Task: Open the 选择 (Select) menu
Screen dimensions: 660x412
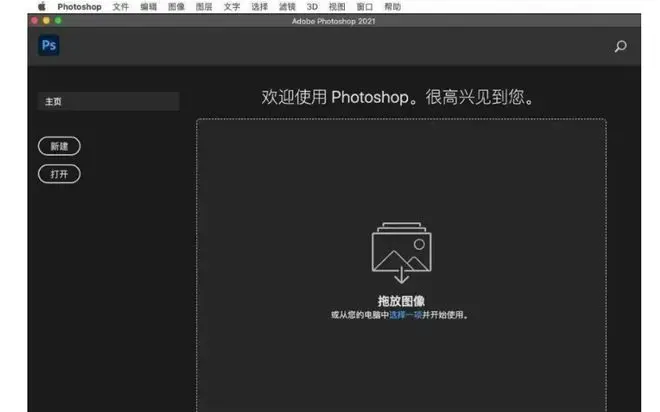Action: pyautogui.click(x=259, y=7)
